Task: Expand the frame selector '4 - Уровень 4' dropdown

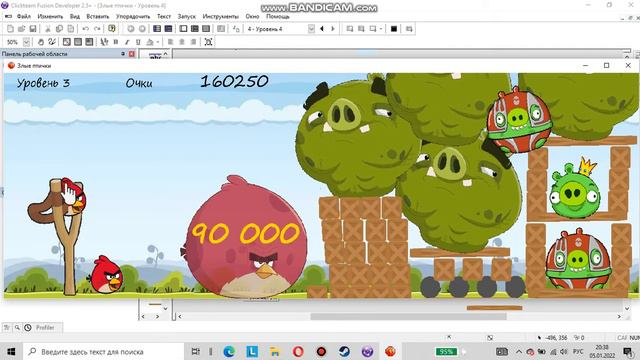Action: [311, 29]
